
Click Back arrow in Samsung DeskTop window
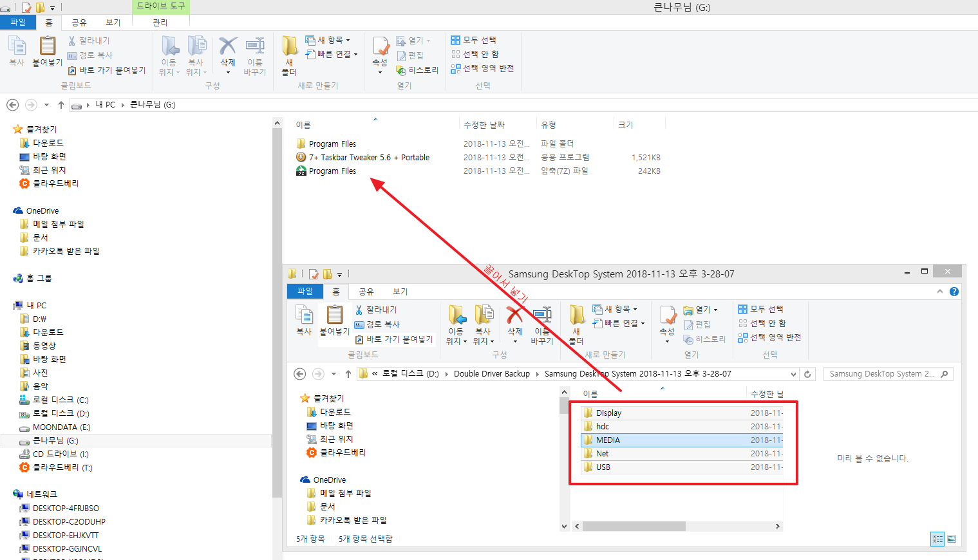point(299,374)
